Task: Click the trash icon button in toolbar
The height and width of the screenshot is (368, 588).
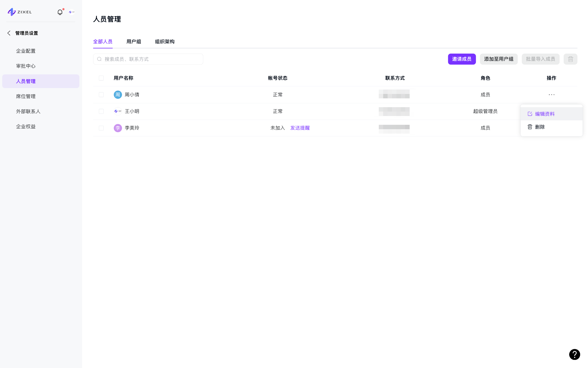Action: pos(570,59)
